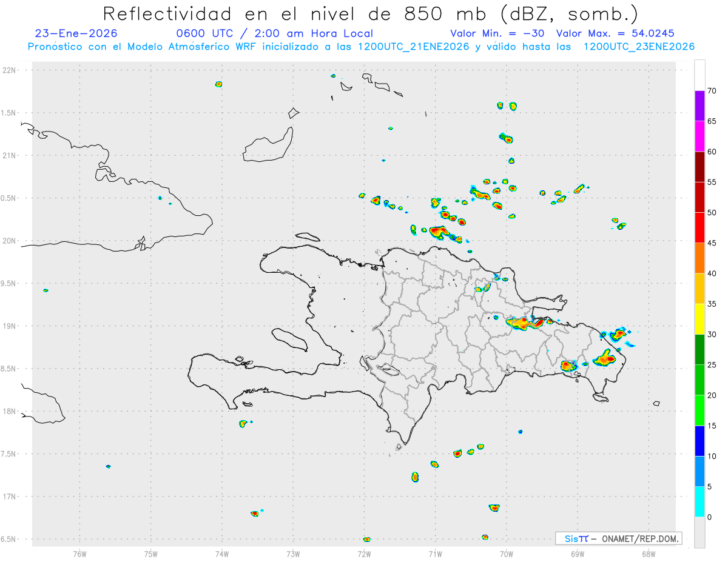Click the '74W' longitude label
The image size is (728, 562).
tap(221, 554)
